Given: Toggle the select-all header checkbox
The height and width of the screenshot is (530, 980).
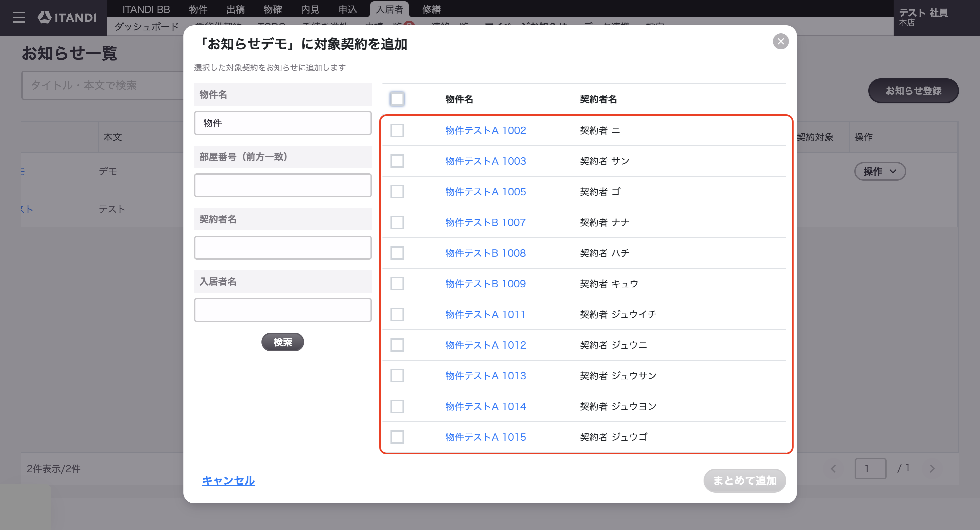Looking at the screenshot, I should [x=397, y=99].
